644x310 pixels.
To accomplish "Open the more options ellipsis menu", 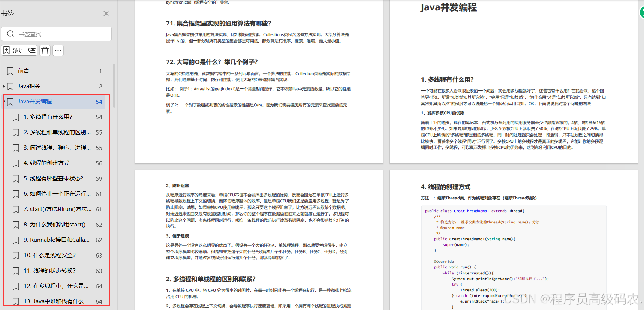I will (x=58, y=51).
